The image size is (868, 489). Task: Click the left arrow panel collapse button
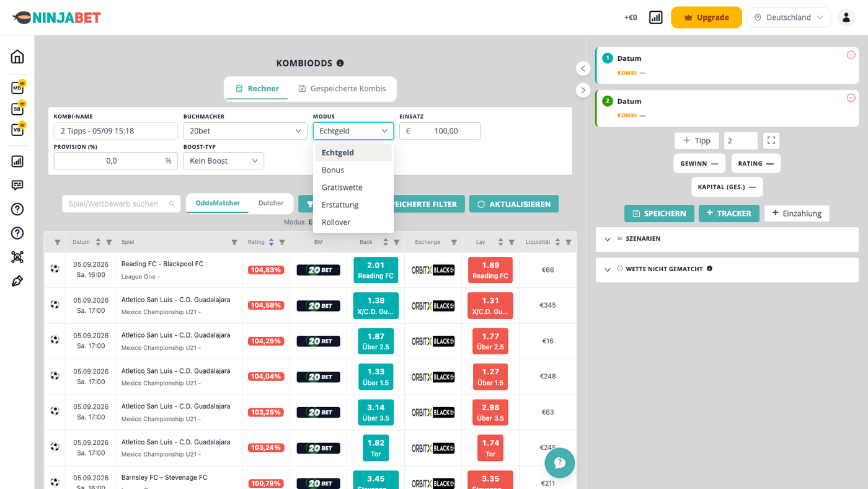[583, 68]
